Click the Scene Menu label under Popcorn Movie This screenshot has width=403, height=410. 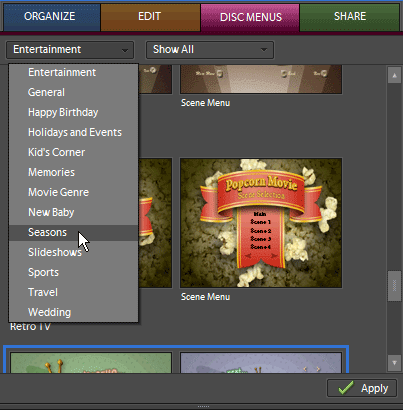(205, 297)
